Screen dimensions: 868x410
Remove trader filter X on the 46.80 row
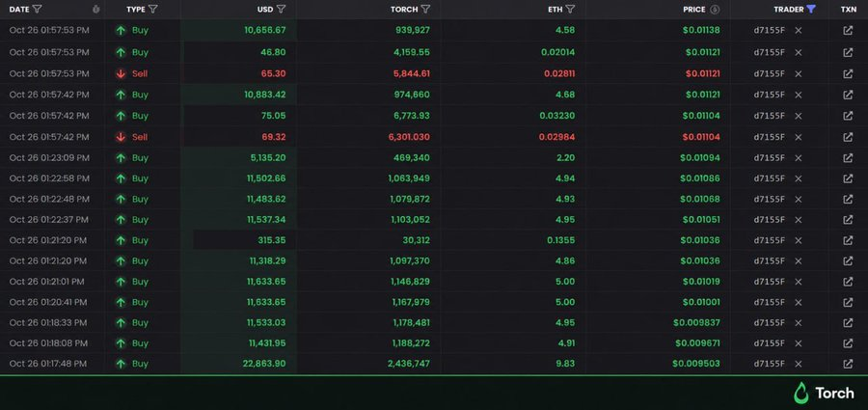pos(799,52)
